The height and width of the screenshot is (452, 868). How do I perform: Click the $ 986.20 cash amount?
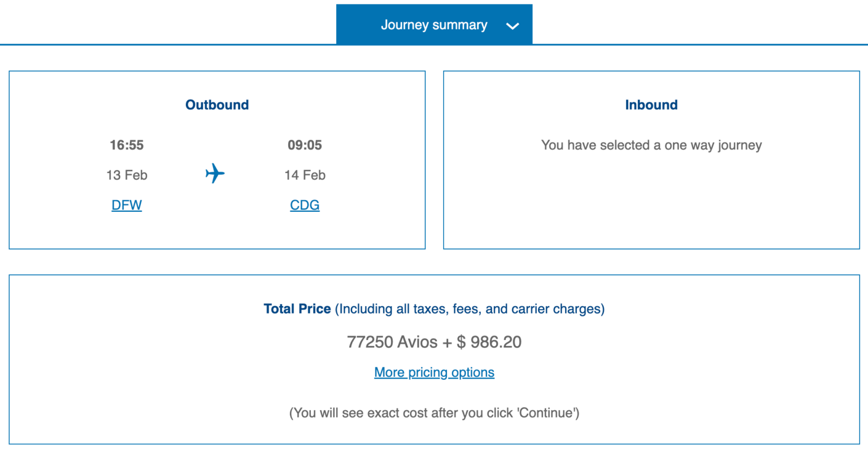click(488, 342)
